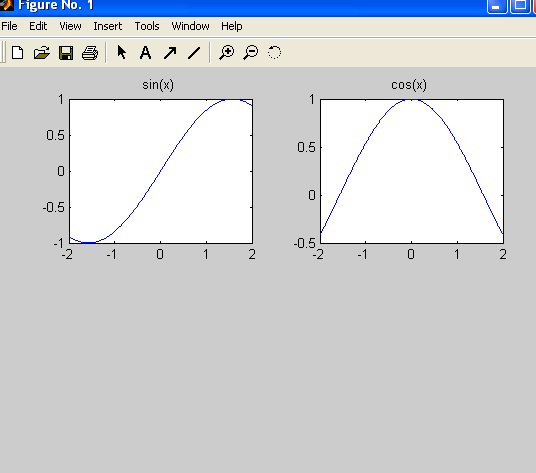Click the New Figure icon
Screen dimensions: 536x473
pyautogui.click(x=17, y=53)
